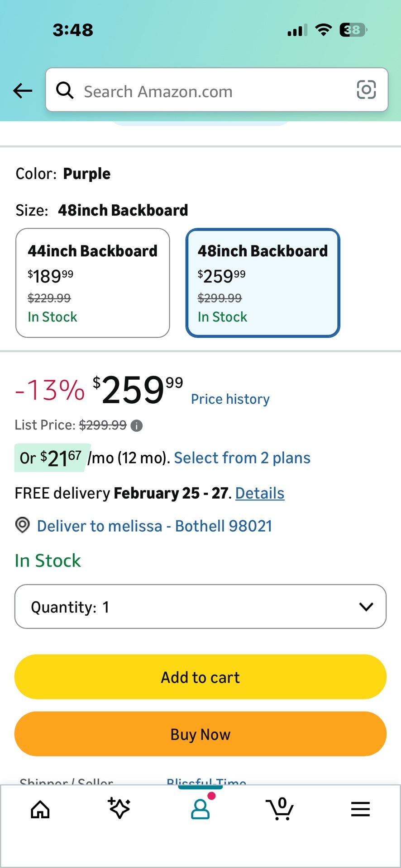Click the Quantity dropdown chevron arrow

366,607
